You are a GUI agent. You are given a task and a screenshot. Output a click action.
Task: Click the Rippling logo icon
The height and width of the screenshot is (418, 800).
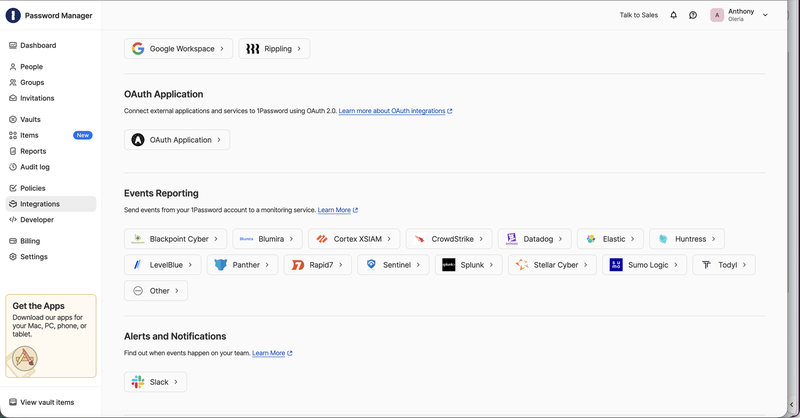click(x=253, y=48)
